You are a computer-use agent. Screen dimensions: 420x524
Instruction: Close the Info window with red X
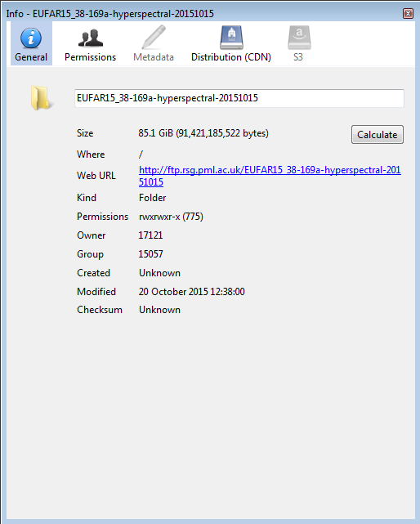click(x=408, y=14)
